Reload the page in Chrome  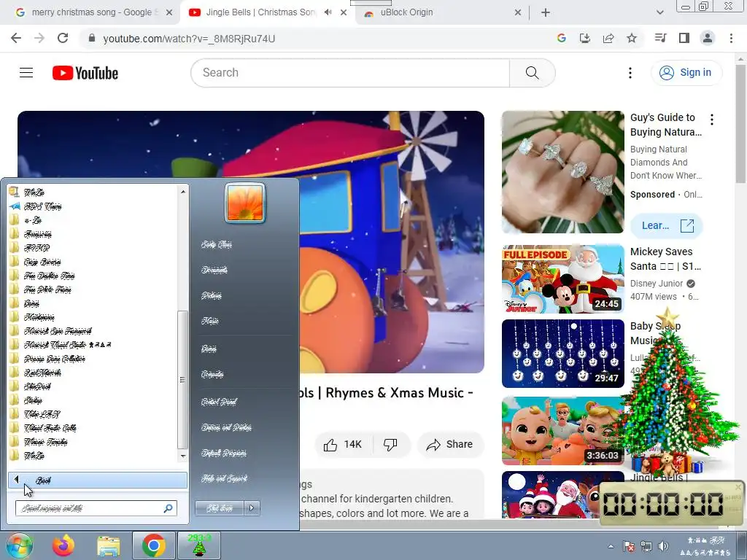[63, 38]
